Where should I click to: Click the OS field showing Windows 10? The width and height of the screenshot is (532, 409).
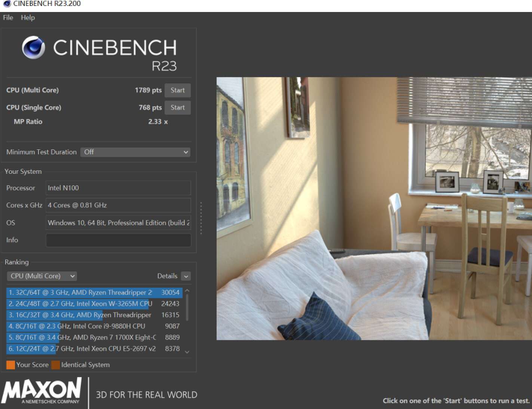(x=118, y=223)
